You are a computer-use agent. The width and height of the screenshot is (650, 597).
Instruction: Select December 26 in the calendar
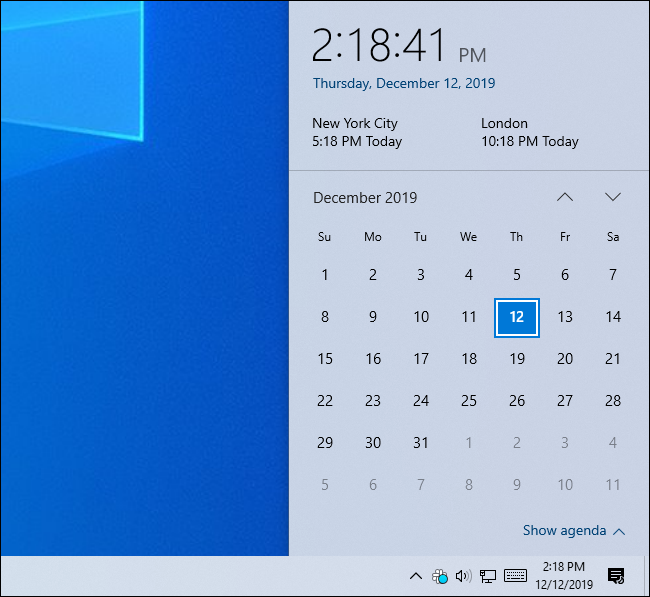[517, 401]
